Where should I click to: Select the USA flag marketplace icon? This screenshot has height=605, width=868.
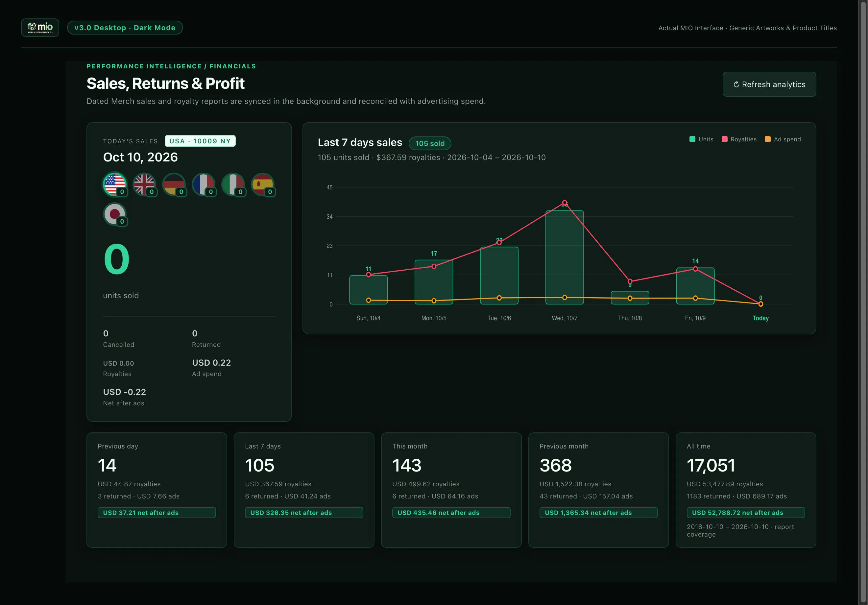[x=115, y=184]
